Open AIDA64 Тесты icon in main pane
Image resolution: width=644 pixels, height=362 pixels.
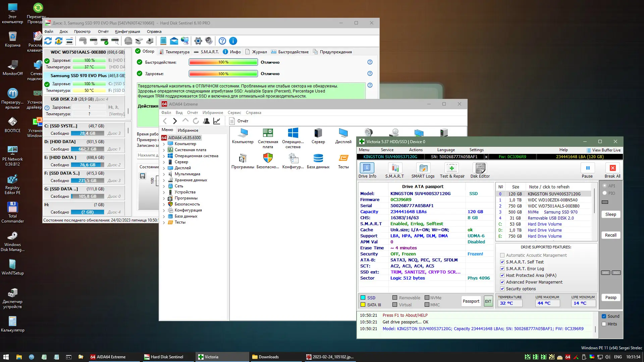(343, 158)
